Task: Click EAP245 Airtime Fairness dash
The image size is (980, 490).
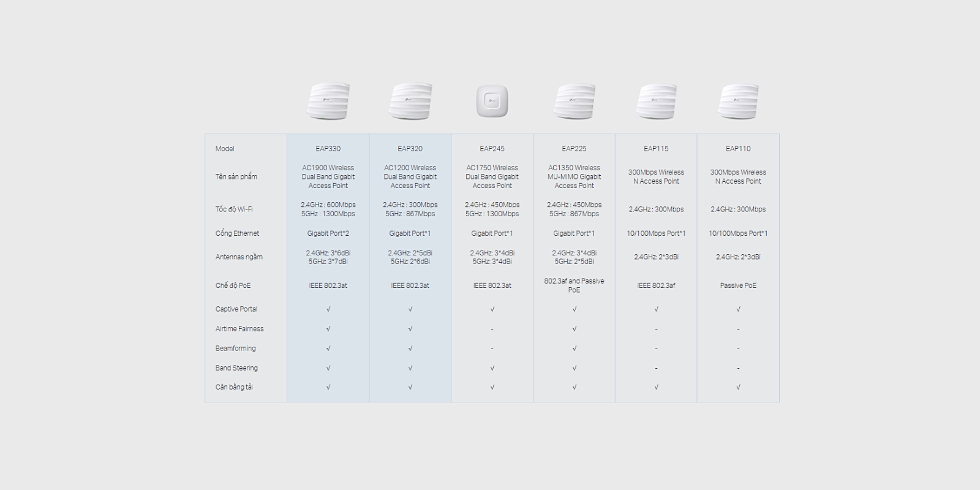Action: (x=492, y=329)
